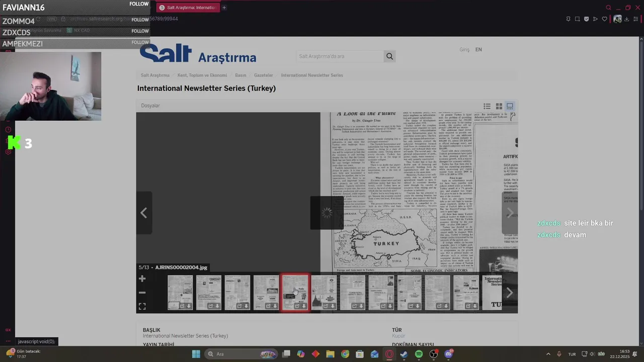Open the International Newsletter Series breadcrumb
This screenshot has width=644, height=362.
pos(312,75)
